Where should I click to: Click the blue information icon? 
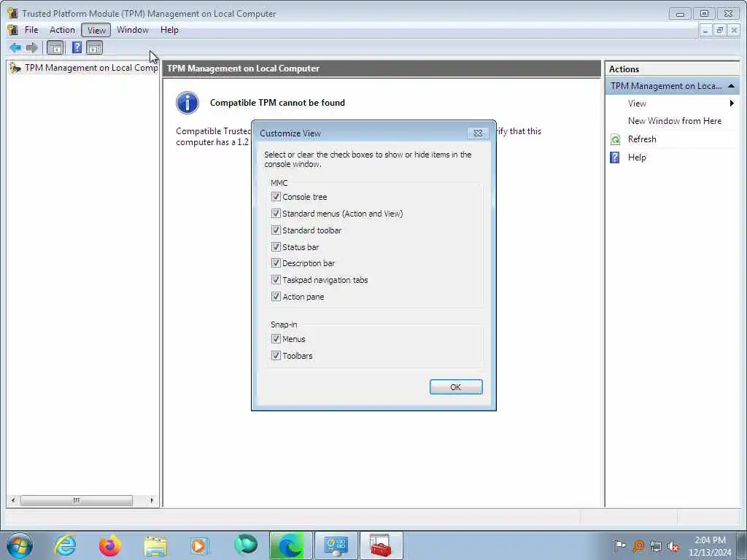click(x=187, y=103)
